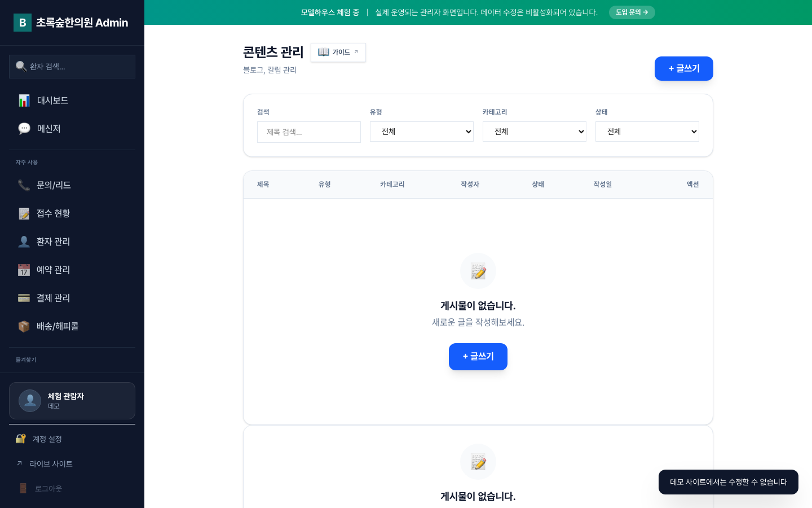Click the 체험 관람자 avatar icon
The image size is (812, 508).
tap(30, 401)
